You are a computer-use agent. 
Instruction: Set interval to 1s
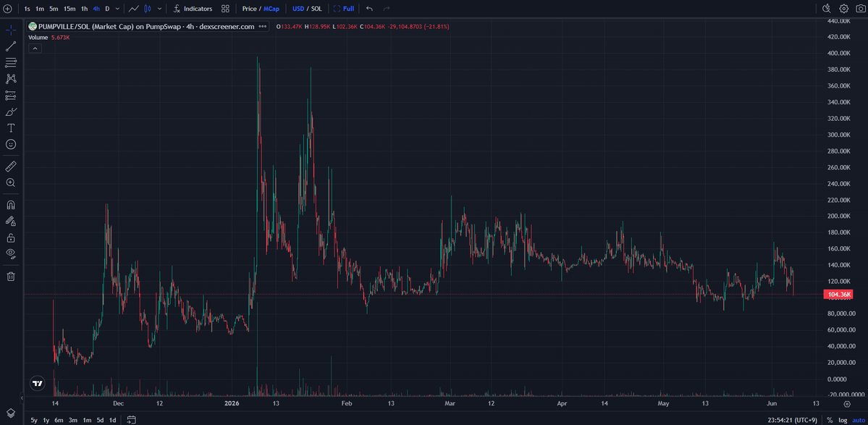pos(27,9)
